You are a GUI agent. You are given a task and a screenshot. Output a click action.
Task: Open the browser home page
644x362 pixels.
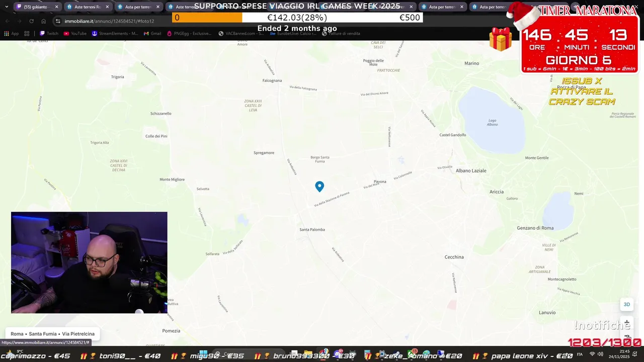tap(43, 21)
